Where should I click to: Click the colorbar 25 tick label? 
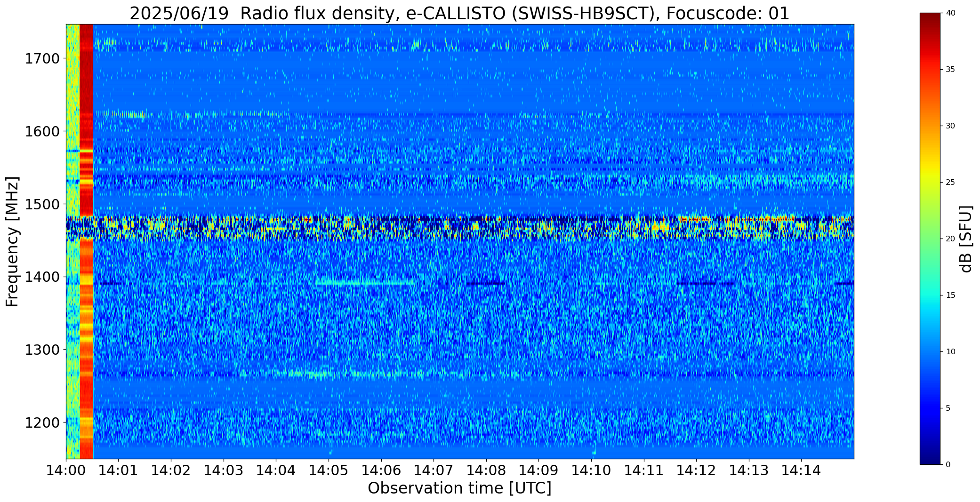tap(950, 183)
